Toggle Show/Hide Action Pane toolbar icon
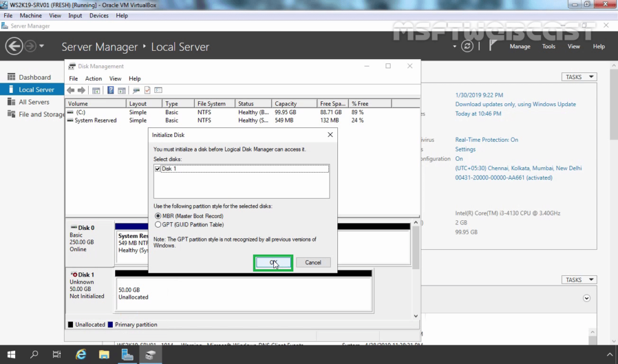The image size is (618, 364). coord(121,91)
